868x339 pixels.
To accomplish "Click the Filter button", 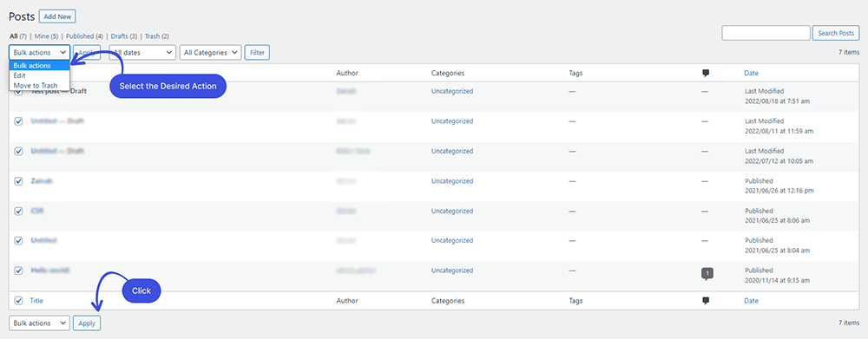I will (257, 53).
